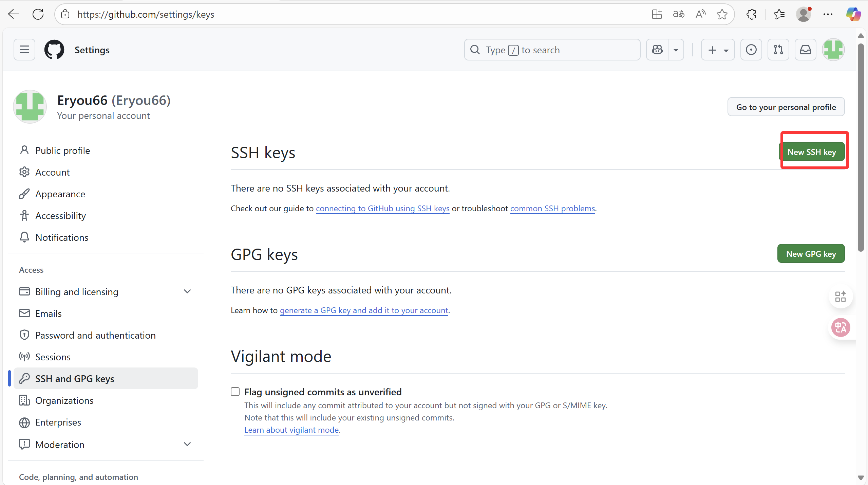
Task: Open Pull requests icon in header
Action: click(778, 50)
